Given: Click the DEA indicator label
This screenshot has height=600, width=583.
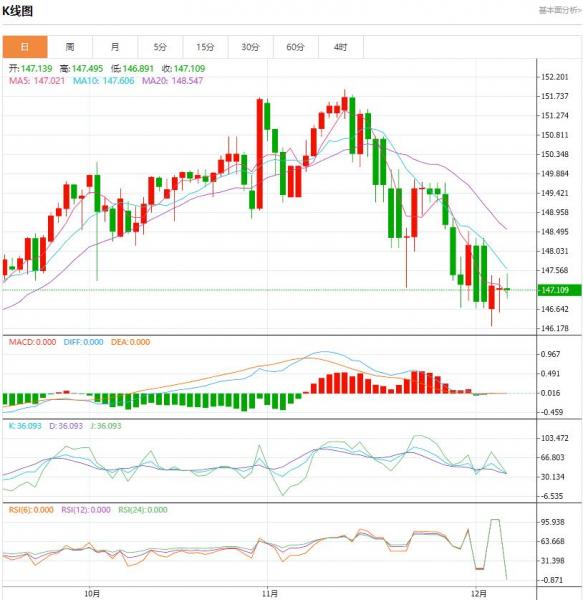Looking at the screenshot, I should point(130,342).
